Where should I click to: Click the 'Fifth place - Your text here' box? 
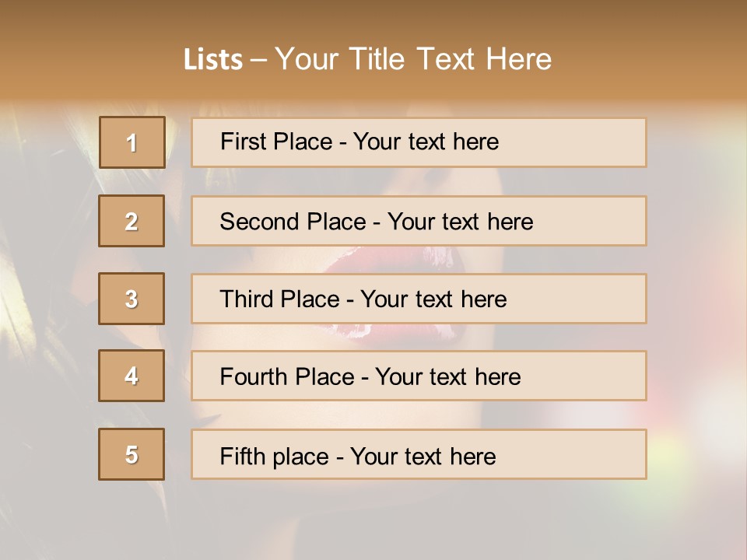click(419, 454)
